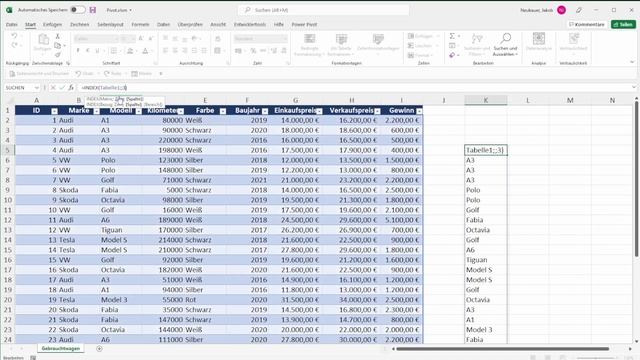Toggle Italic formatting in Schriftart

click(x=87, y=51)
